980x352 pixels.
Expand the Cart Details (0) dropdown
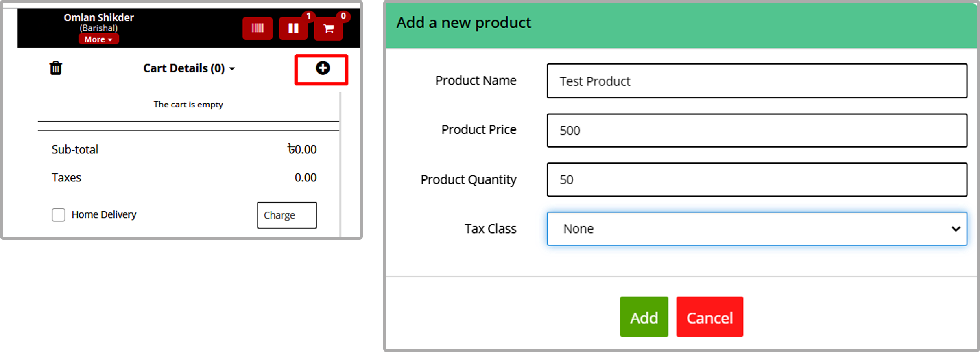[189, 68]
